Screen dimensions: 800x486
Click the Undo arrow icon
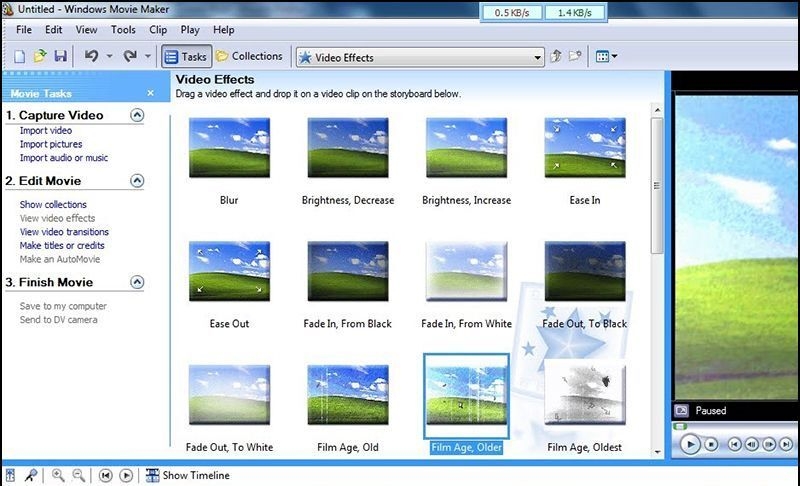(92, 56)
